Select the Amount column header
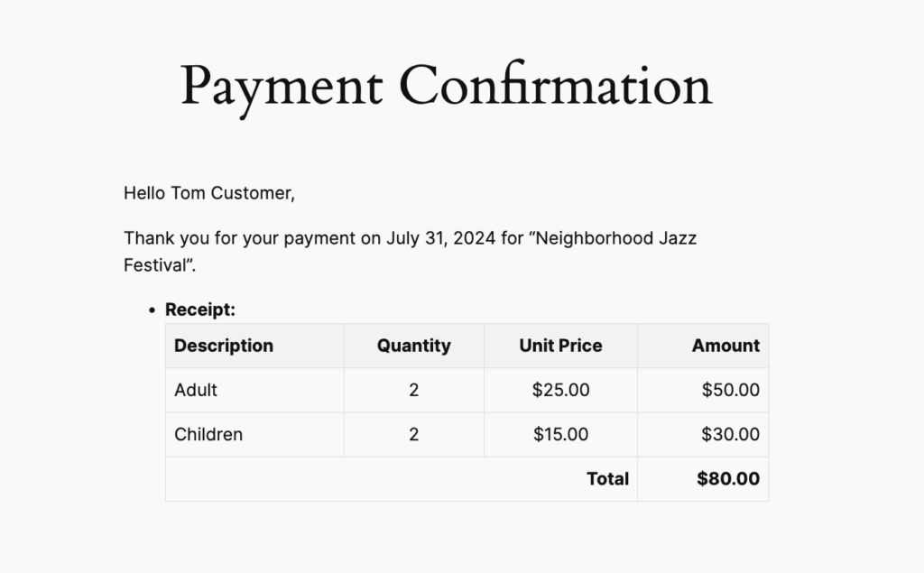 pos(725,346)
